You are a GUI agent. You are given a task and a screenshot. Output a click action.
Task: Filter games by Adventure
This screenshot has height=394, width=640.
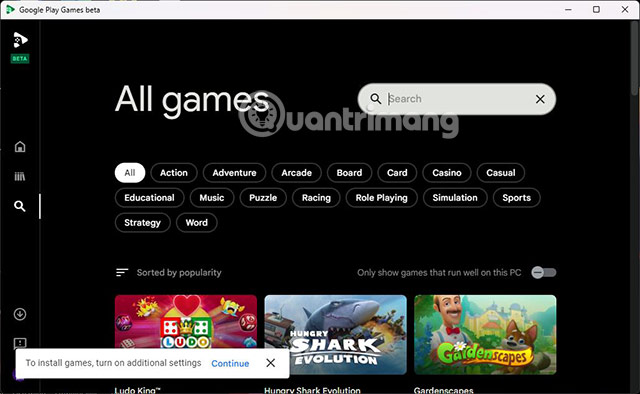click(234, 173)
